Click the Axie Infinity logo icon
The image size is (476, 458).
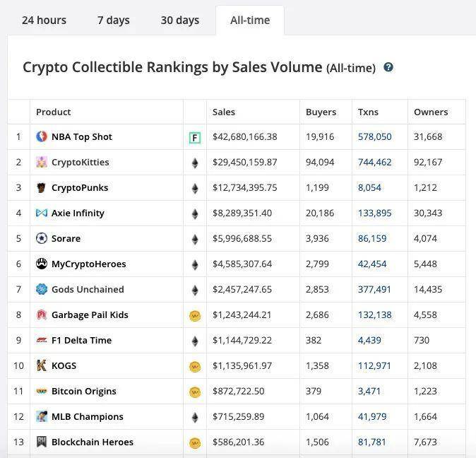point(42,213)
